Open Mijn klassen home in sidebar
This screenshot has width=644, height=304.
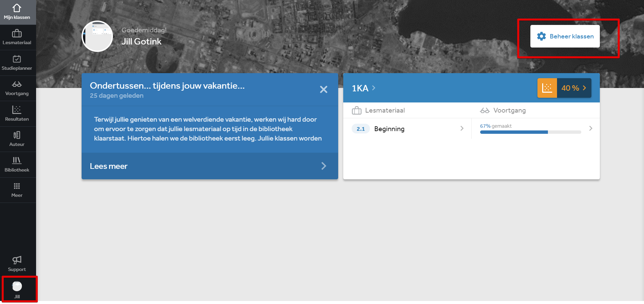(17, 12)
